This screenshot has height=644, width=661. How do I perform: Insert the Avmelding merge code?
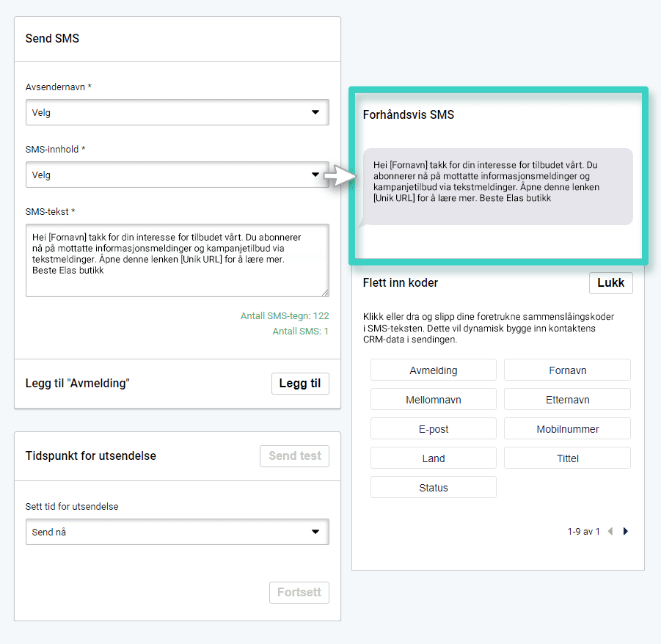[x=433, y=370]
